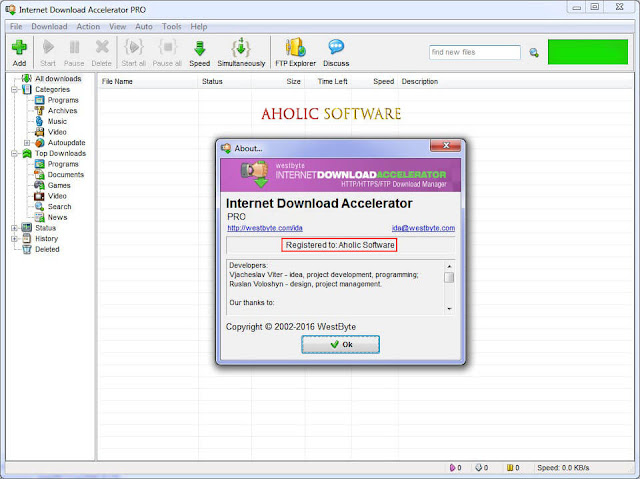Screen dimensions: 640x479
Task: Open the Speed toolbar control
Action: tap(200, 52)
